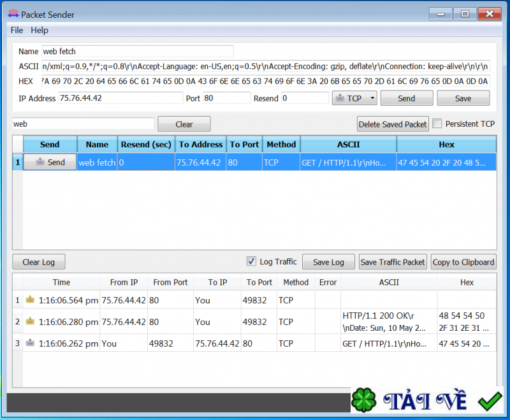Open the File menu
The height and width of the screenshot is (420, 510).
(x=17, y=30)
